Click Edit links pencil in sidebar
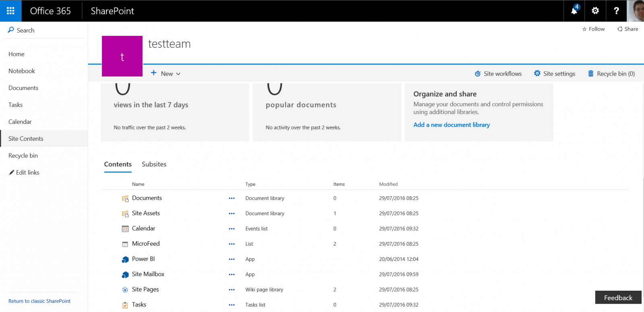 [x=24, y=172]
